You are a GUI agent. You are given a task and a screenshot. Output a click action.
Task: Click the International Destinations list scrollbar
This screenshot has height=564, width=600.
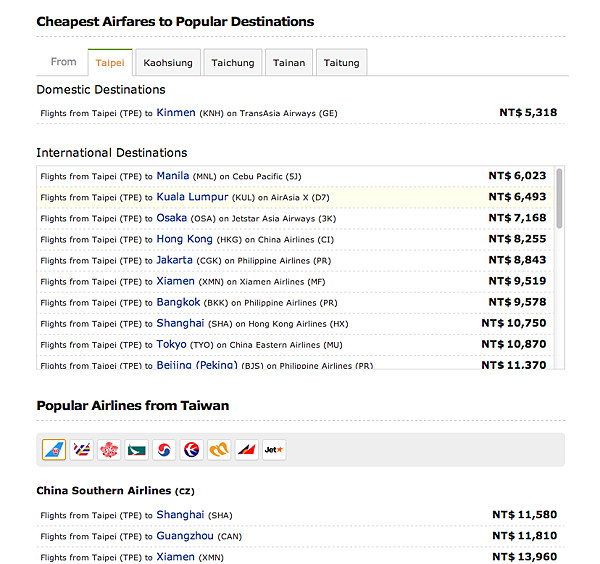[x=559, y=198]
